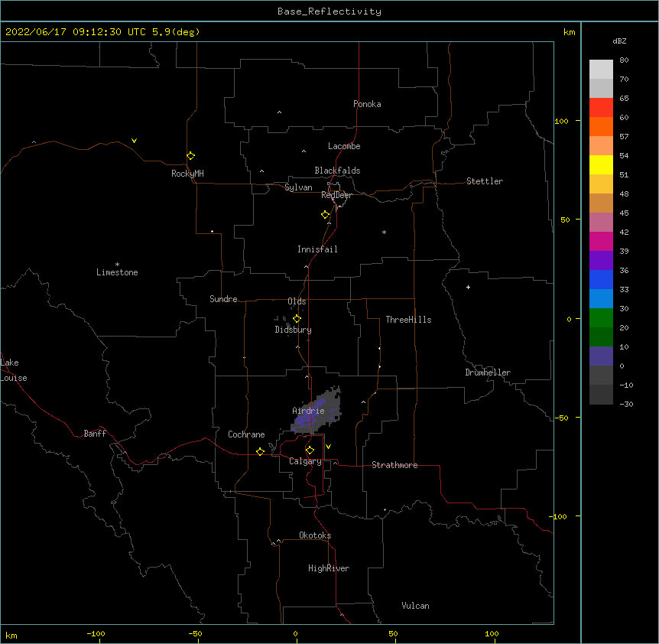The image size is (659, 644).
Task: Click the yellow marker west of Calgary
Action: [x=260, y=452]
